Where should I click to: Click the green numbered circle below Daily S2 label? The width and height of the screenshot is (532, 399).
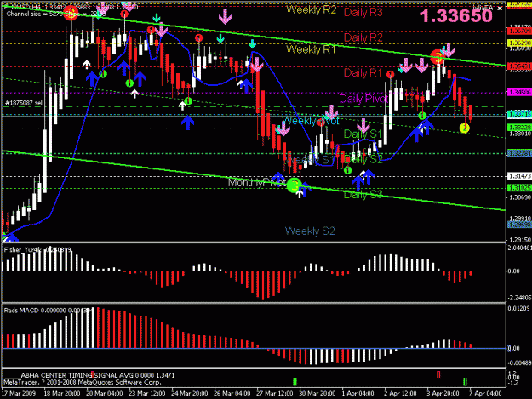(347, 170)
